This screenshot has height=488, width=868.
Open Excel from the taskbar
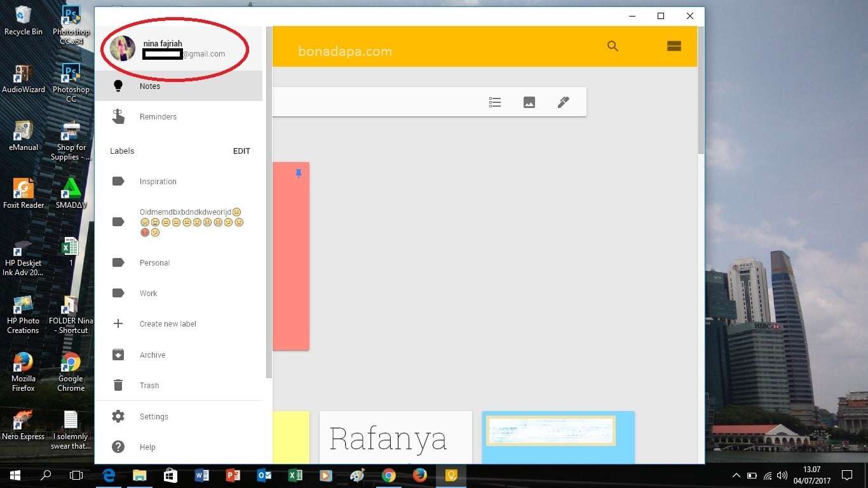295,475
